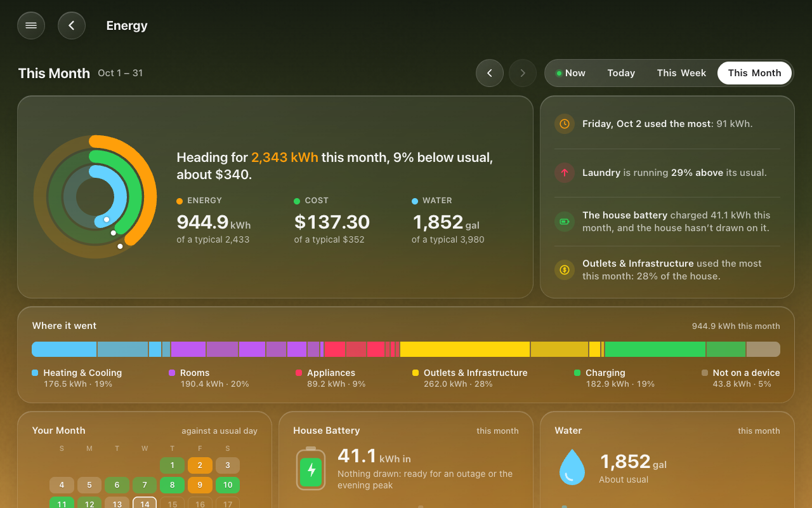Click the 1,852 gal water summary value
Image resolution: width=812 pixels, height=508 pixels.
(446, 222)
